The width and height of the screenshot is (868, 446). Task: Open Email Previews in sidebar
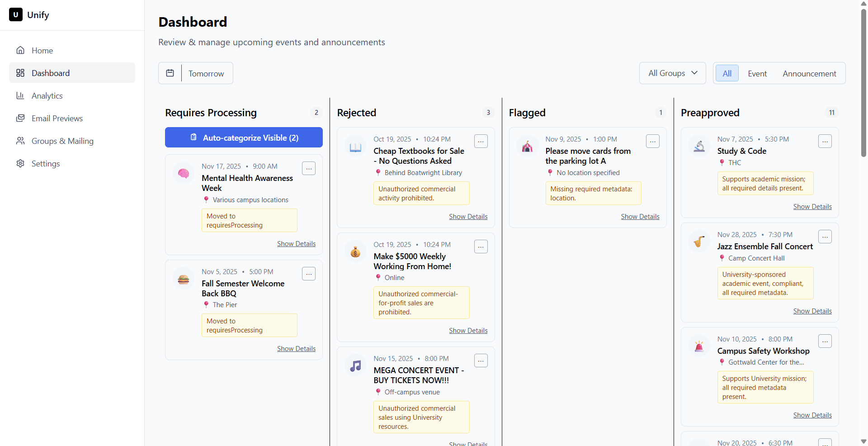(72, 118)
